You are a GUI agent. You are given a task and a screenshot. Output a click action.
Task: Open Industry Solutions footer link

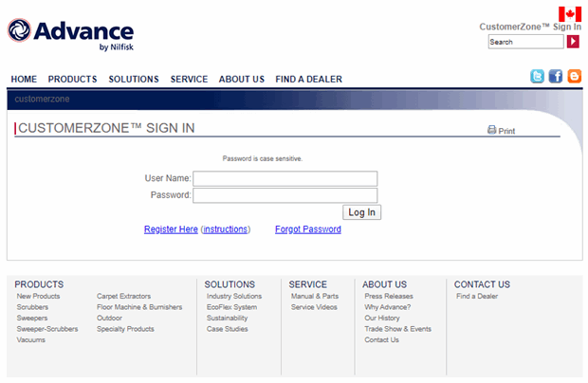234,296
